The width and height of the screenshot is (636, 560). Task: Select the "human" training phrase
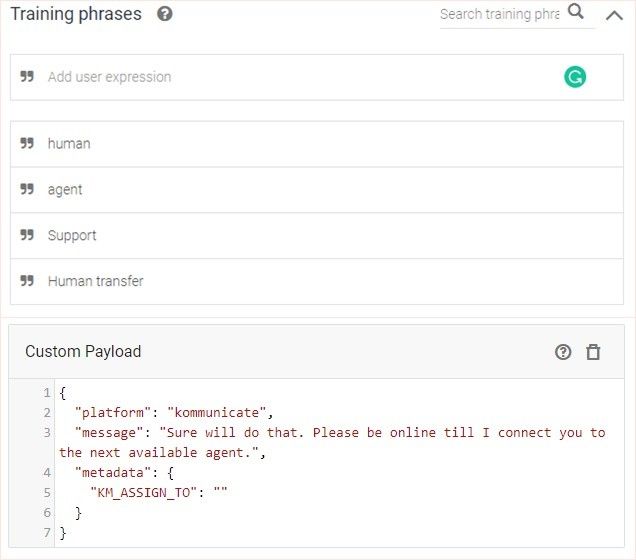coord(316,144)
